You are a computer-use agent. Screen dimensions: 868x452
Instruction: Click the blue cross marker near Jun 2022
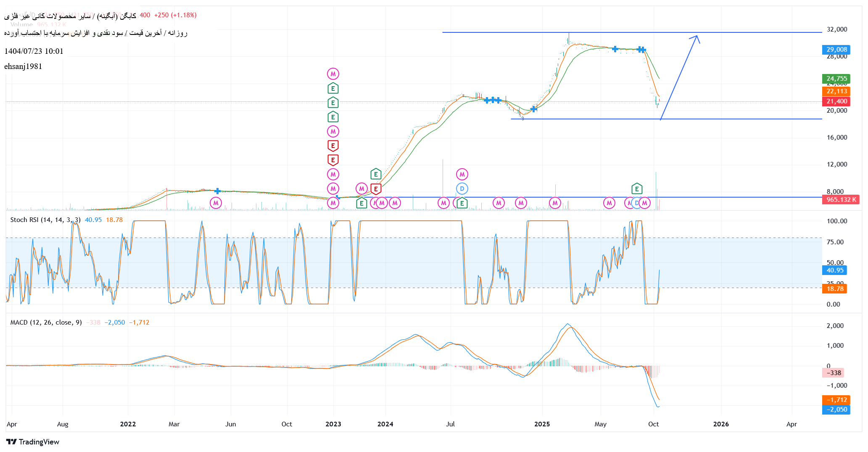pyautogui.click(x=217, y=191)
